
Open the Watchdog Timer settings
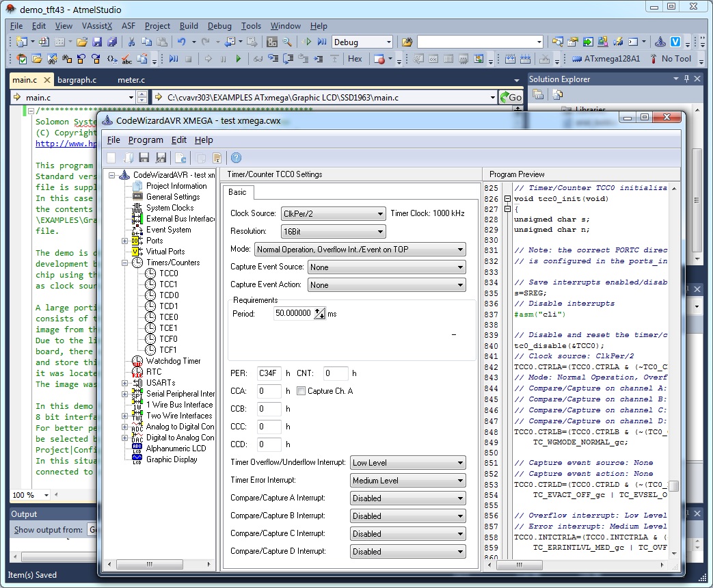click(x=173, y=361)
